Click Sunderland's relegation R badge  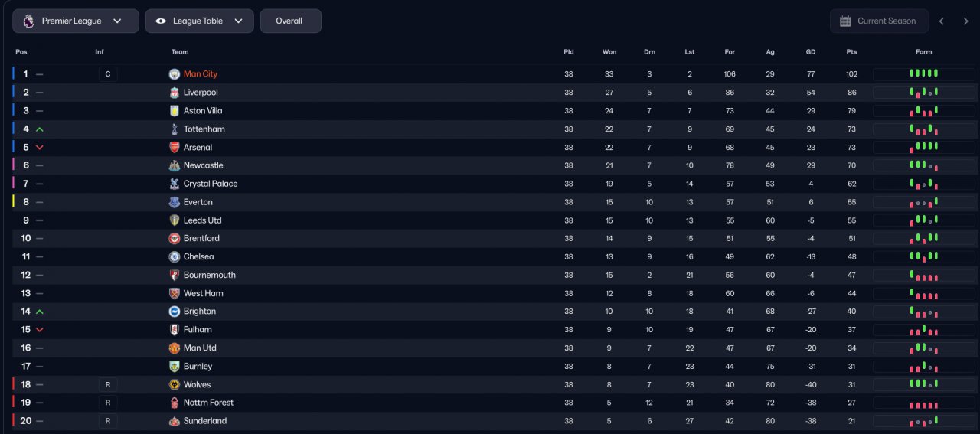tap(108, 421)
